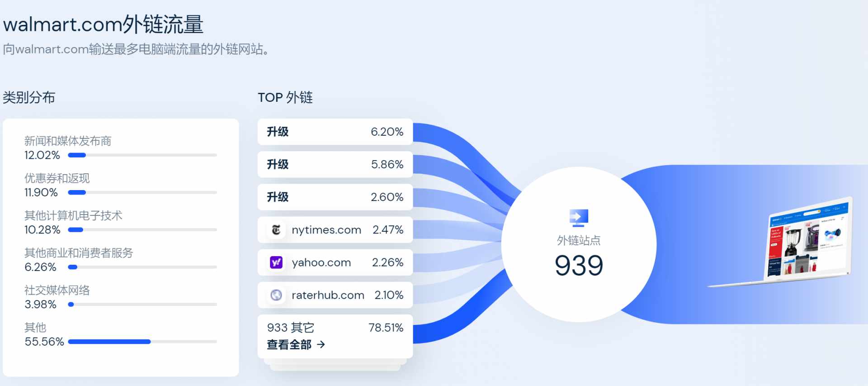Click the 升级 row showing 5.86%
Screen dimensions: 868x386
pyautogui.click(x=335, y=164)
